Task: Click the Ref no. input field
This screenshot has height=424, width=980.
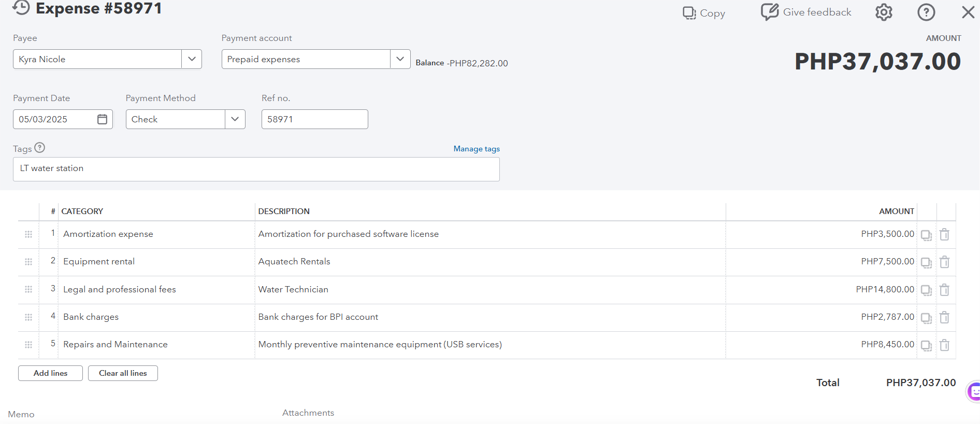Action: [x=314, y=119]
